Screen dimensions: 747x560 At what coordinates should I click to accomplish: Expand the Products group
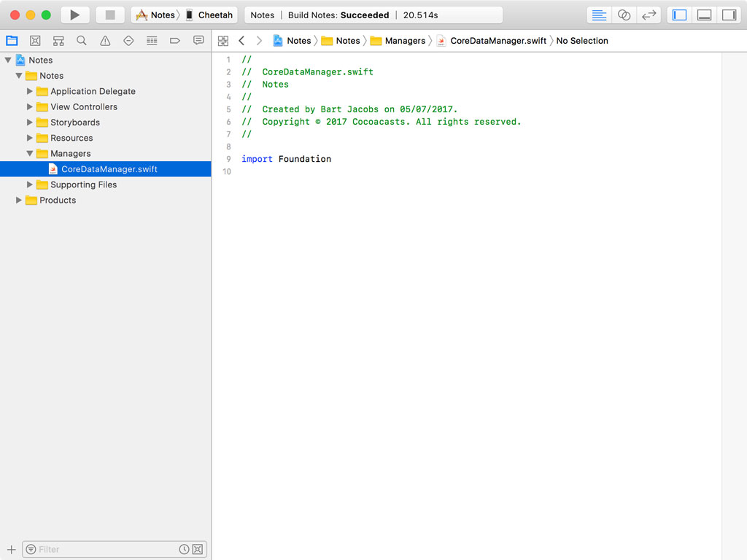coord(18,200)
